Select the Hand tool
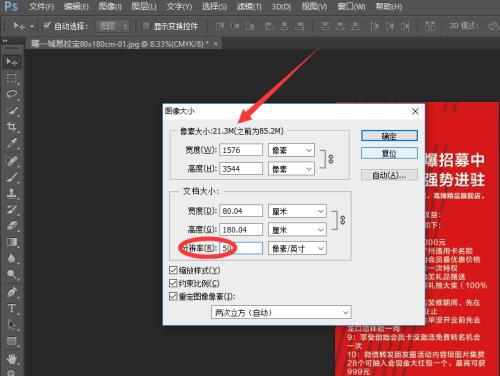The image size is (500, 376). [x=12, y=359]
